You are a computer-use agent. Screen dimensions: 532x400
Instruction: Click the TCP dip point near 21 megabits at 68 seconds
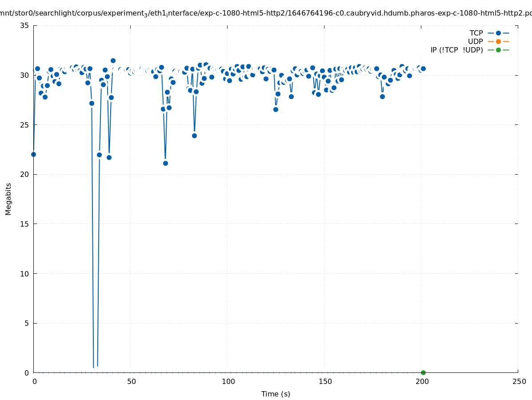[x=165, y=163]
